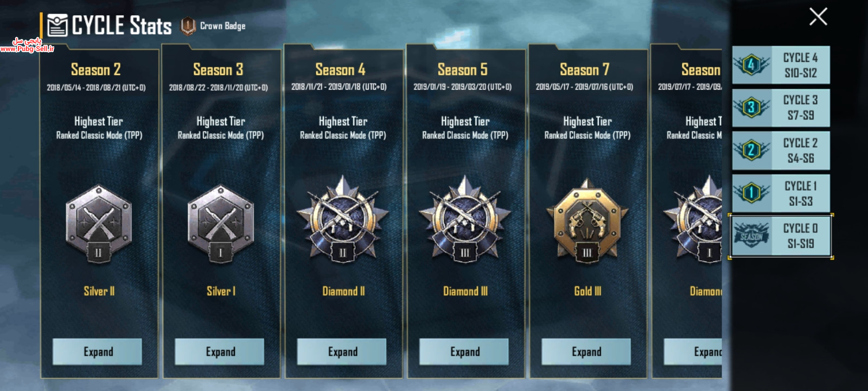Switch to CYCLE 3 S7-S9 tab
The image size is (868, 391).
coord(781,108)
